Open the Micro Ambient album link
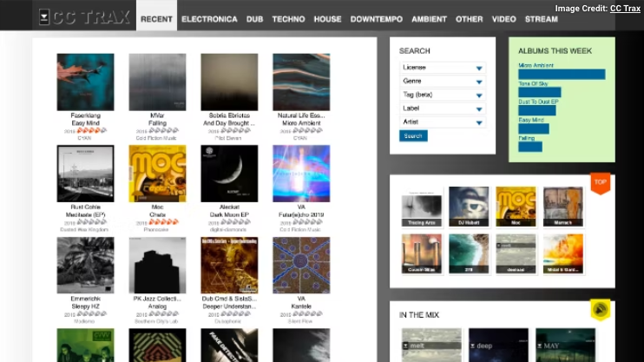Viewport: 644px width, 362px height. click(536, 65)
